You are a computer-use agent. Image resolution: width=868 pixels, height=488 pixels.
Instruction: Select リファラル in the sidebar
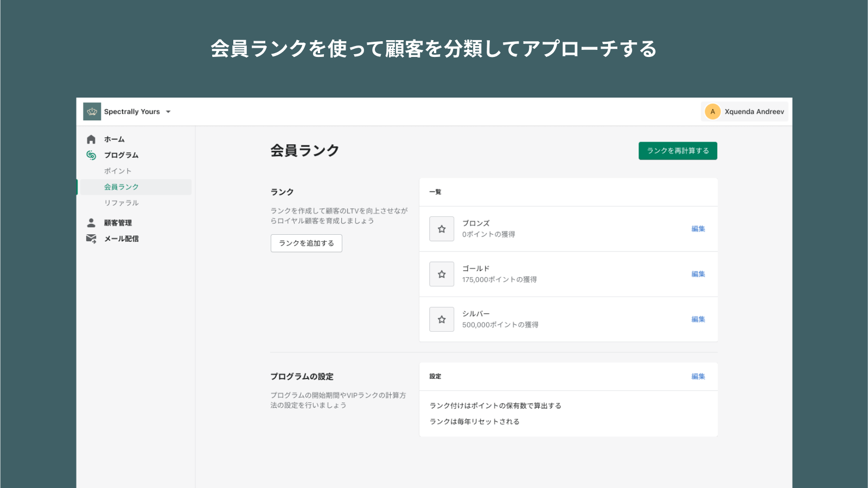click(122, 203)
